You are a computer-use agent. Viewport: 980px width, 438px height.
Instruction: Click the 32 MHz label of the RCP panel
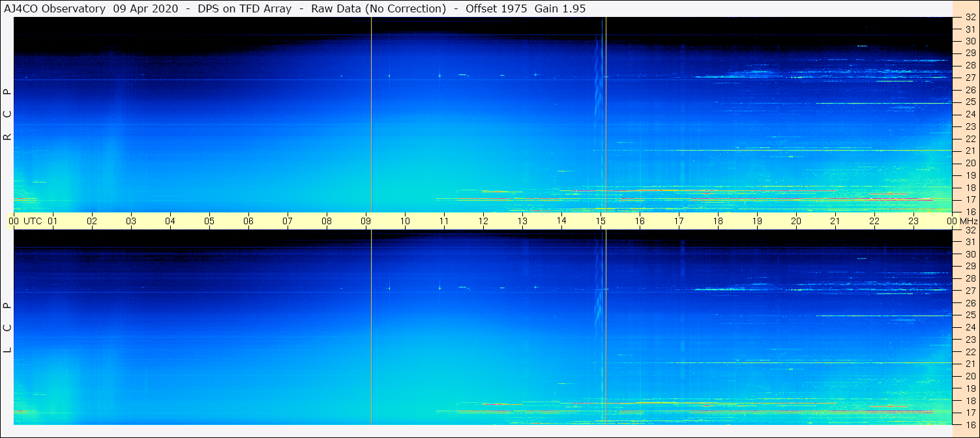(x=970, y=17)
